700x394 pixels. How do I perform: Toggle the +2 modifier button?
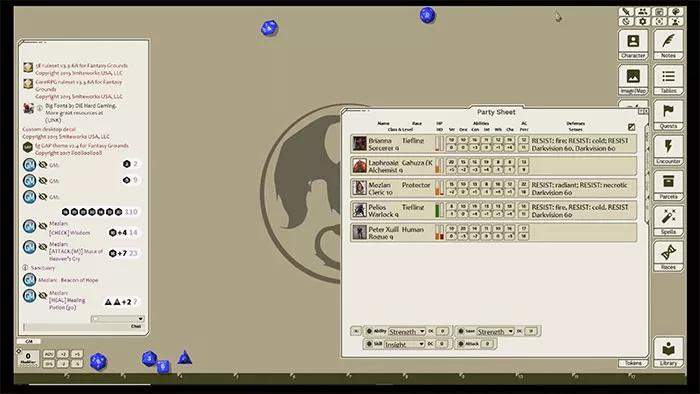pos(63,354)
